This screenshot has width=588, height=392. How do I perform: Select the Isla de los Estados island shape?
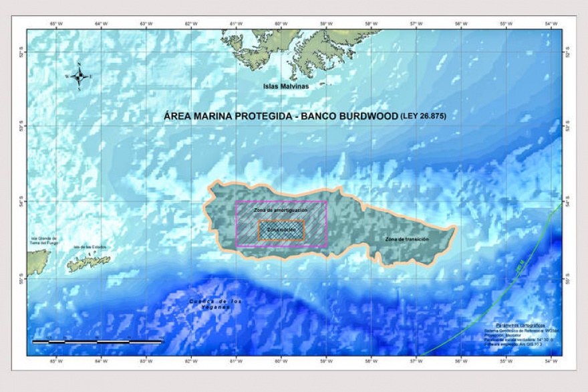(x=88, y=263)
